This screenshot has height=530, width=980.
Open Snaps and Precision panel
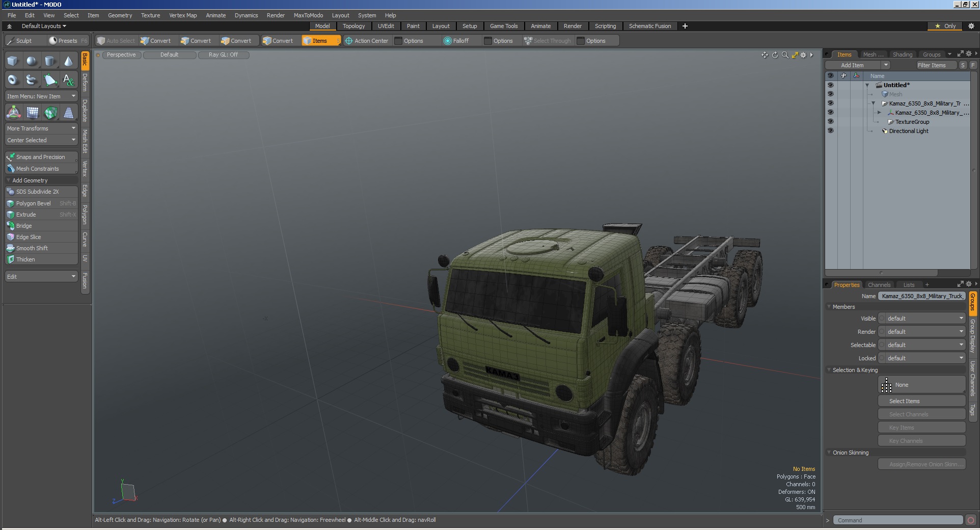[x=41, y=157]
